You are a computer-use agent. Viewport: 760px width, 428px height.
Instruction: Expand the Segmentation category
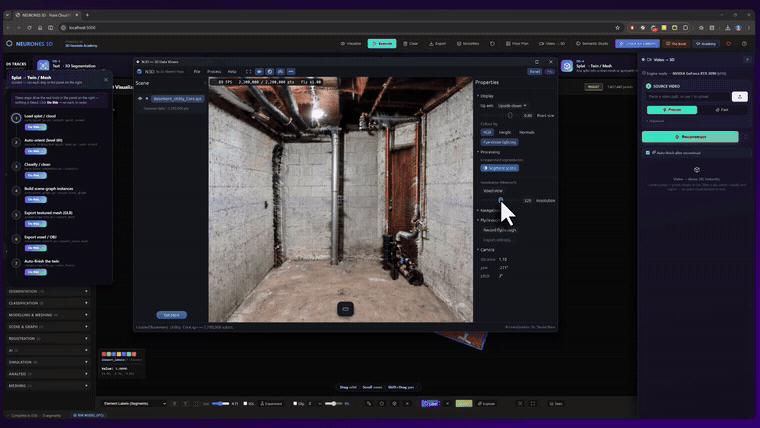click(48, 291)
